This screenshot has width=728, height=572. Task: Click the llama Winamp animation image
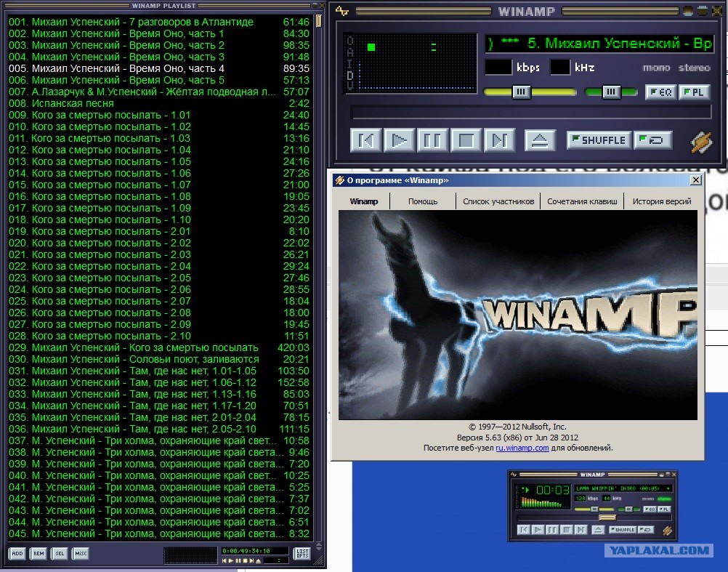tap(518, 315)
